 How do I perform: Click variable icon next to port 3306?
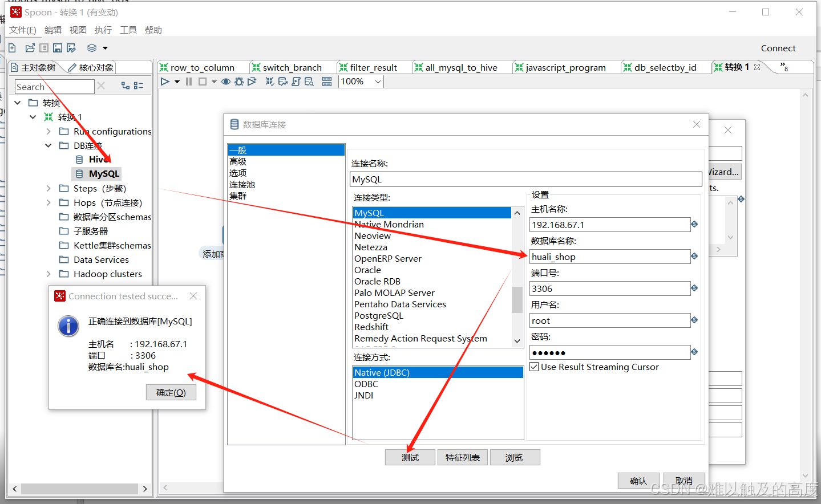[x=694, y=288]
